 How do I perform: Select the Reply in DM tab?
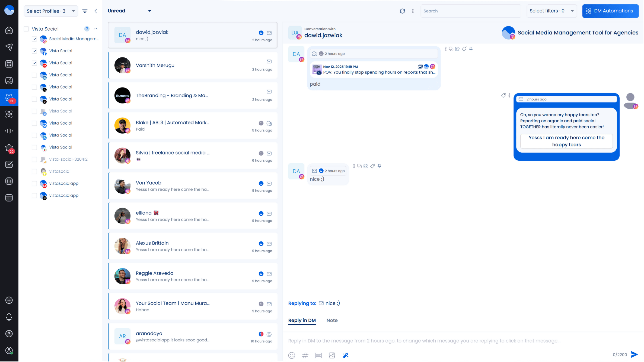point(302,321)
